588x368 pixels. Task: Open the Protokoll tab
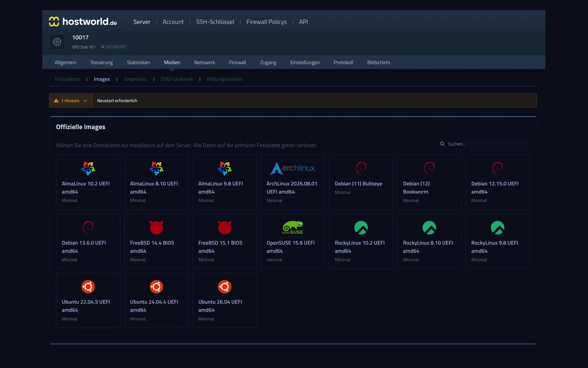(343, 62)
